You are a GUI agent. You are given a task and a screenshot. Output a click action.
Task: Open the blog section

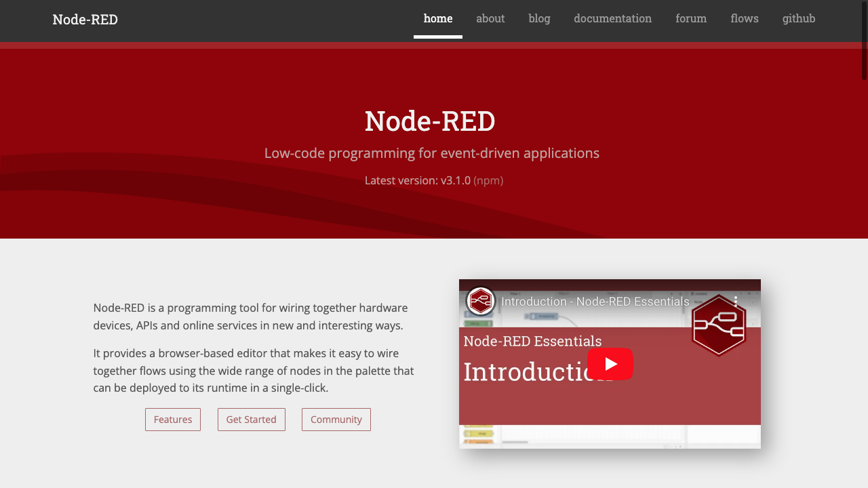point(539,18)
